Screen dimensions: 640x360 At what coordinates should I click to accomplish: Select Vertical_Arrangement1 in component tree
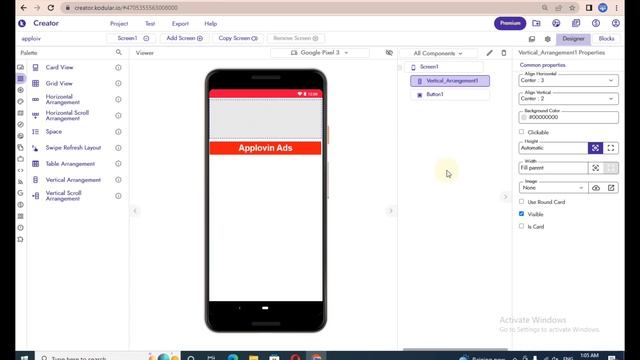tap(450, 81)
